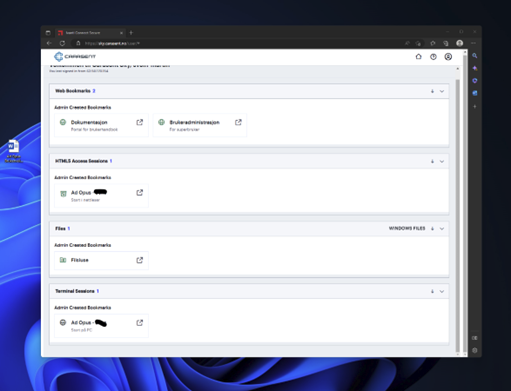
Task: Click terminal icon beside Ad Opus Start på PC
Action: pos(63,322)
